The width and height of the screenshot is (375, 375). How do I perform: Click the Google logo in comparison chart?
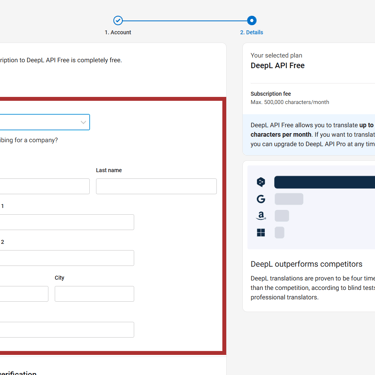pyautogui.click(x=261, y=199)
